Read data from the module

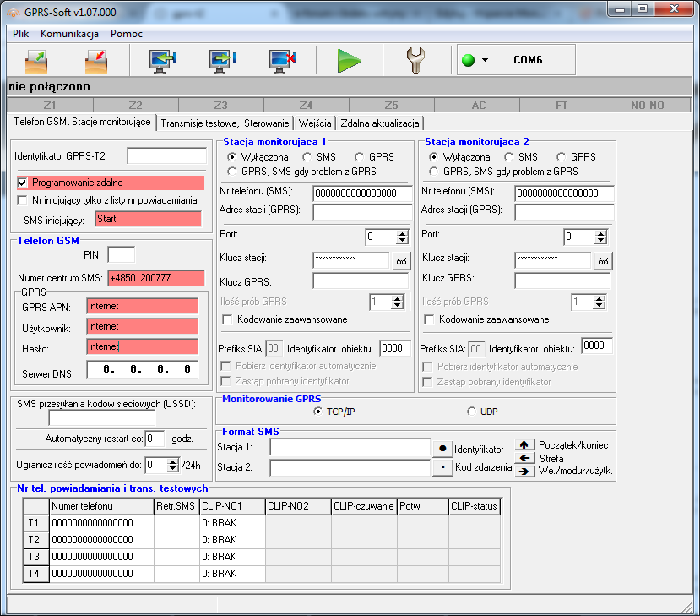[160, 59]
